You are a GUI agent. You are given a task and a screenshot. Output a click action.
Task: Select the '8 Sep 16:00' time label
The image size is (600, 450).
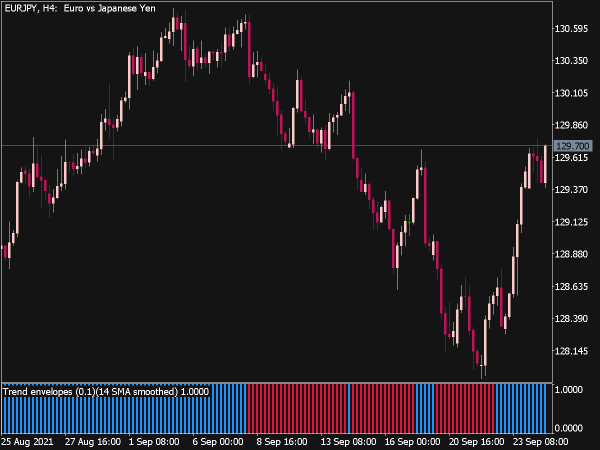282,442
